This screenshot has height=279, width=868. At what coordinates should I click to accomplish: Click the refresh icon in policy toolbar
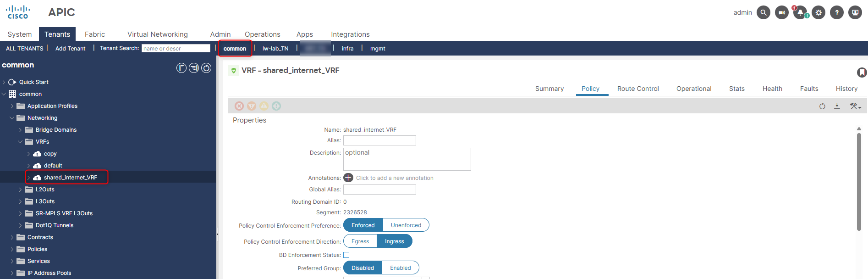822,106
